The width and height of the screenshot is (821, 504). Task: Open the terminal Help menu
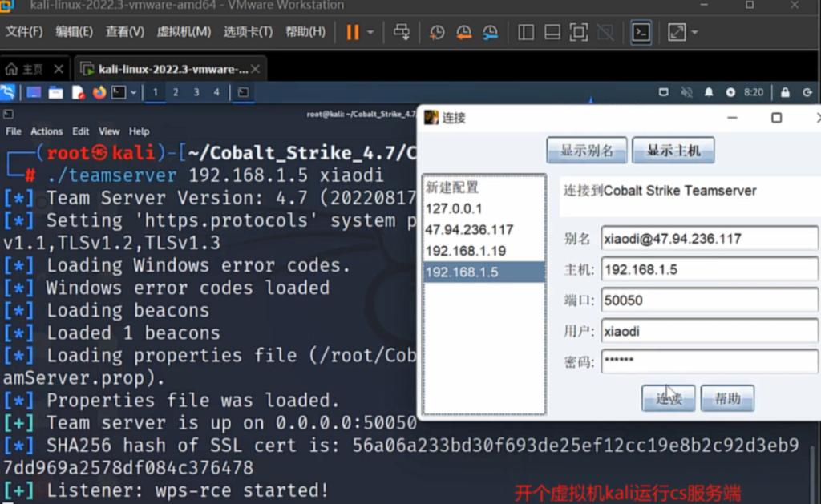click(x=139, y=131)
